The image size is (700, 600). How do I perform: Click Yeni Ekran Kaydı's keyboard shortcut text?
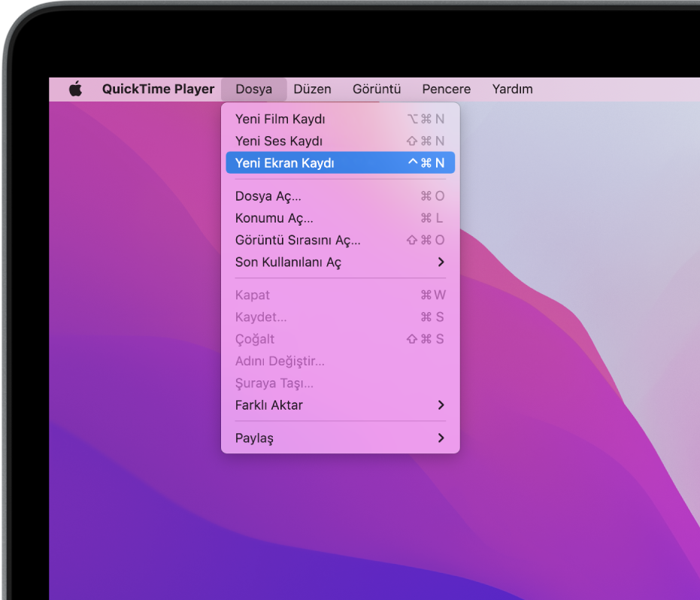click(x=429, y=162)
